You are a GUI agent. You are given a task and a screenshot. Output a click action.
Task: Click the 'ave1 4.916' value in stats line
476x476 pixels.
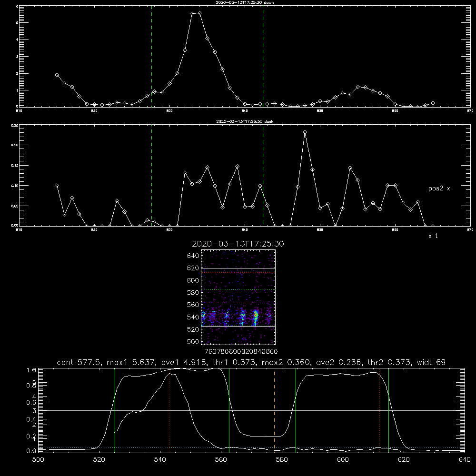point(185,362)
